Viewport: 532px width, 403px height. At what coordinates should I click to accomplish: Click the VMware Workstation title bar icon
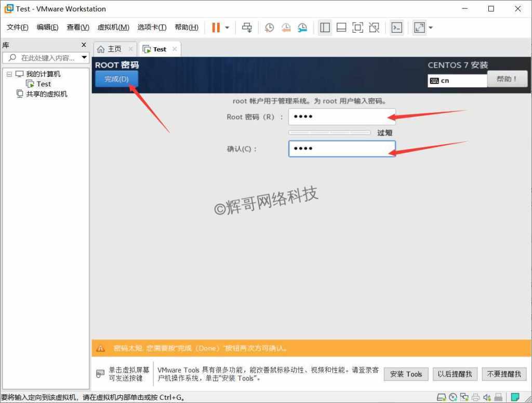(x=8, y=8)
